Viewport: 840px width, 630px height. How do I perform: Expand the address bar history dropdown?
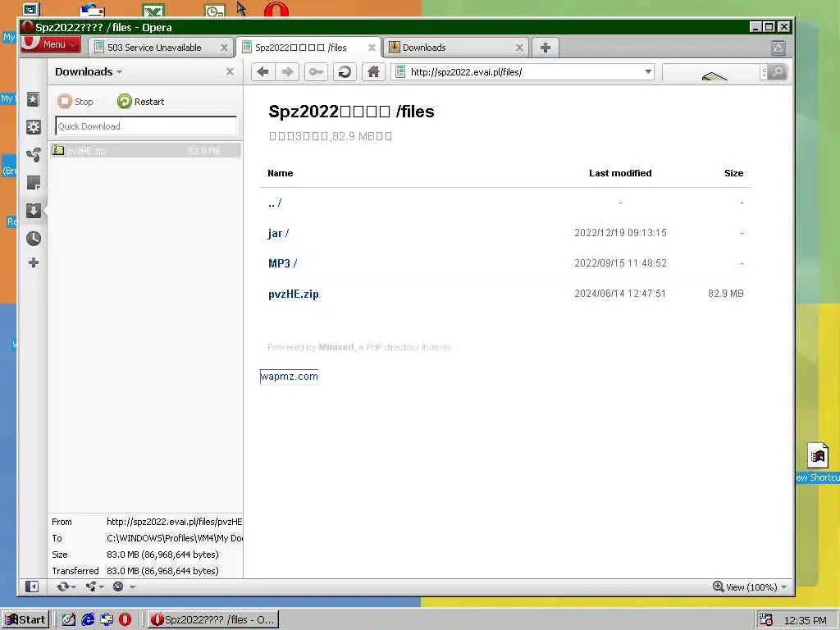point(648,72)
